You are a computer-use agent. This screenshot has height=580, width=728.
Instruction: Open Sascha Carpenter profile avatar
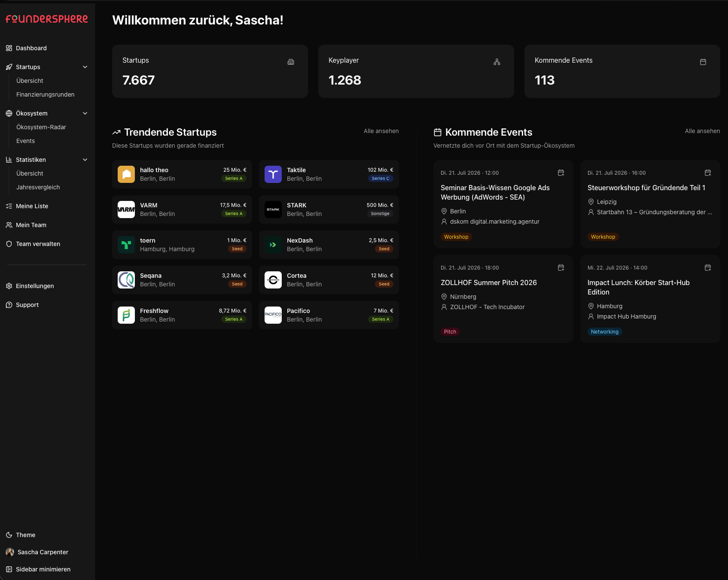pos(10,552)
